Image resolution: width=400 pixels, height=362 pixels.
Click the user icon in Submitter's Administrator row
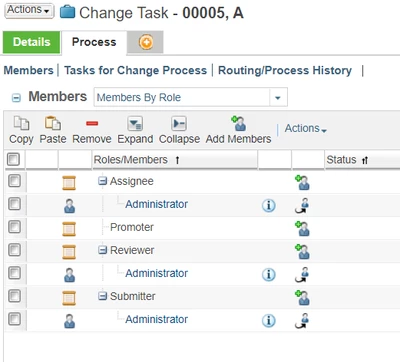point(69,321)
